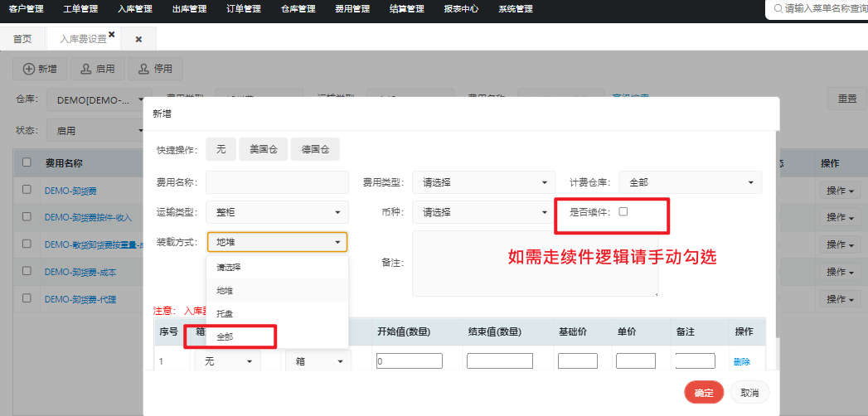Click the row 1 备注 input
Viewport: 868px width, 416px height.
696,360
